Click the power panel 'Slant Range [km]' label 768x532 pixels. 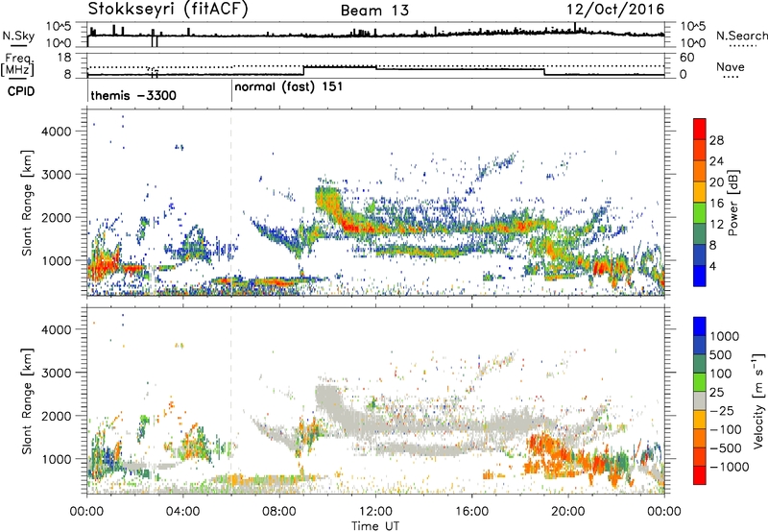coord(27,203)
